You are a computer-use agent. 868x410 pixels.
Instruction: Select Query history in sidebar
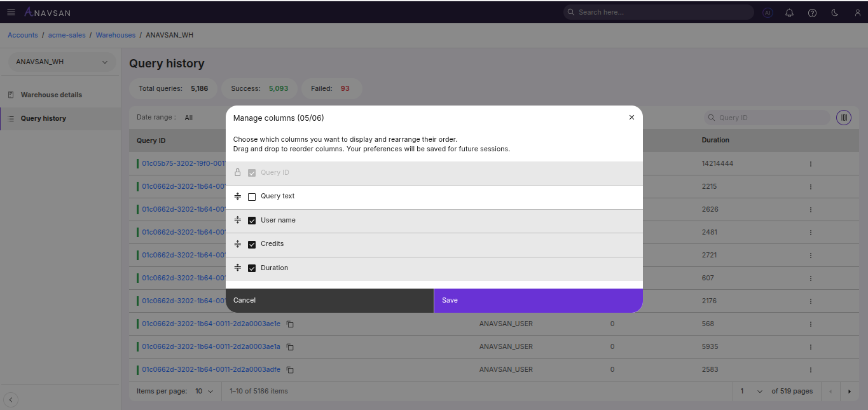click(x=43, y=118)
